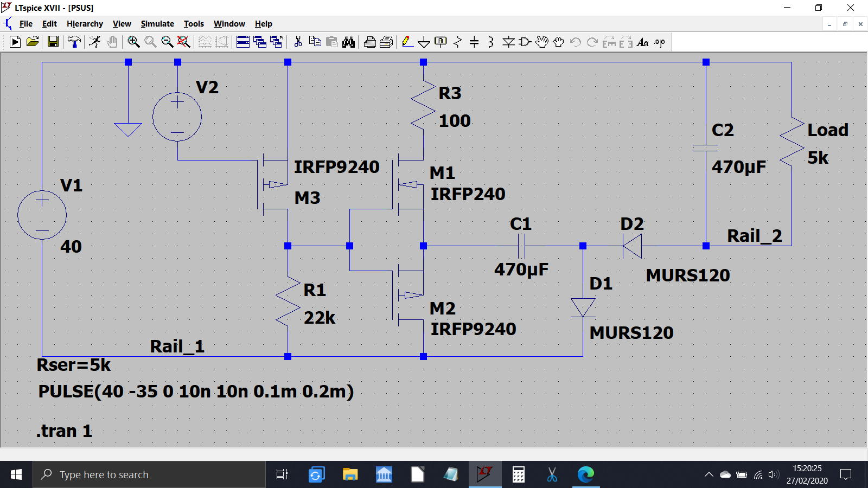This screenshot has width=868, height=488.
Task: Select the Label Net tool
Action: tap(441, 42)
